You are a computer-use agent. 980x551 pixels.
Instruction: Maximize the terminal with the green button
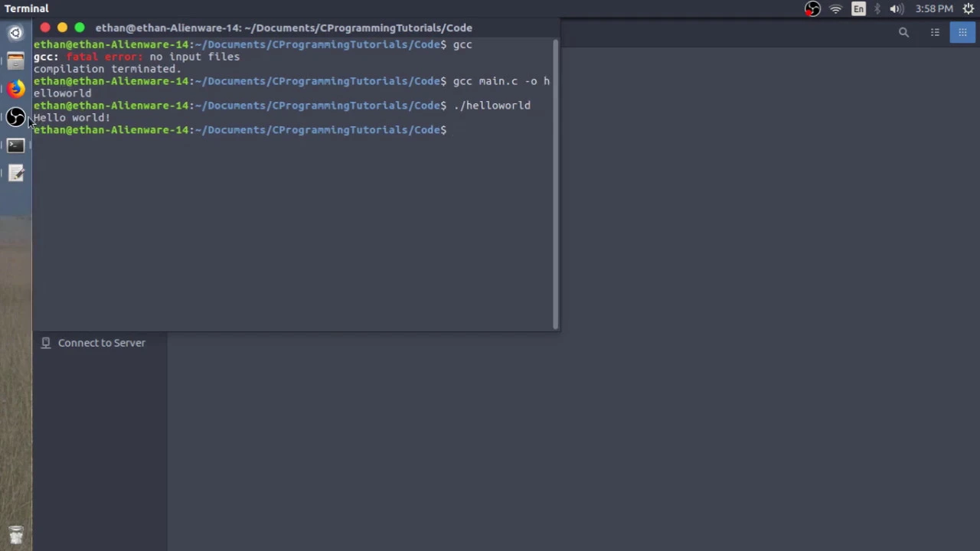pos(80,28)
